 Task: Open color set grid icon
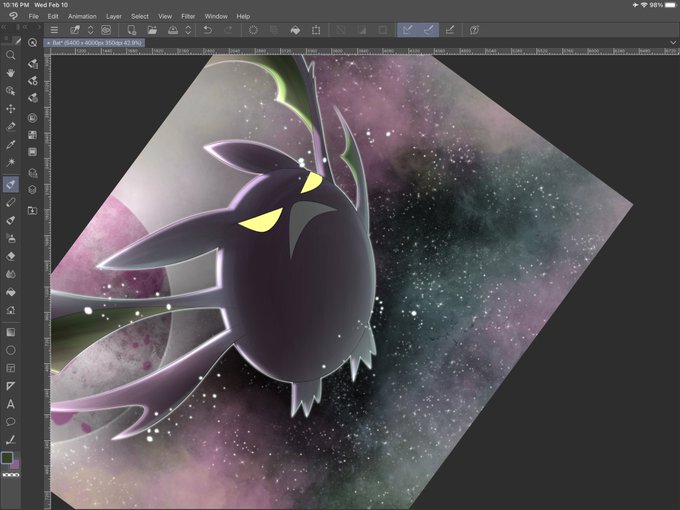(x=33, y=135)
